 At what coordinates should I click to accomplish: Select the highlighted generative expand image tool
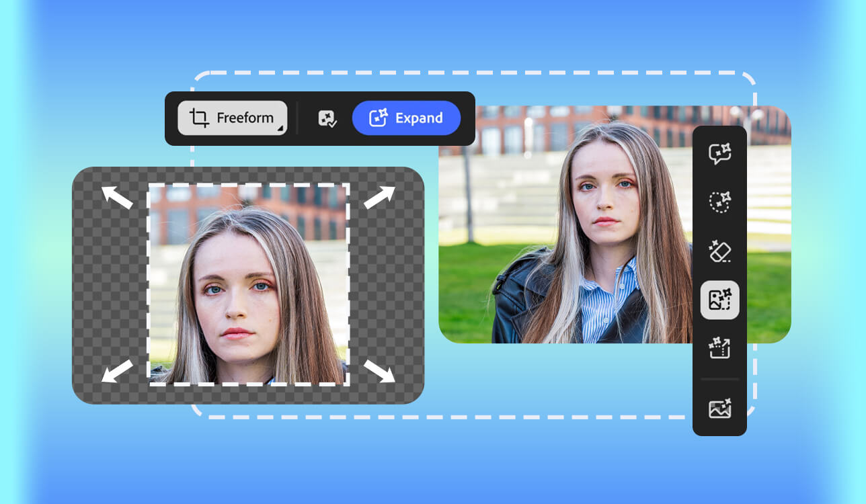click(x=720, y=300)
